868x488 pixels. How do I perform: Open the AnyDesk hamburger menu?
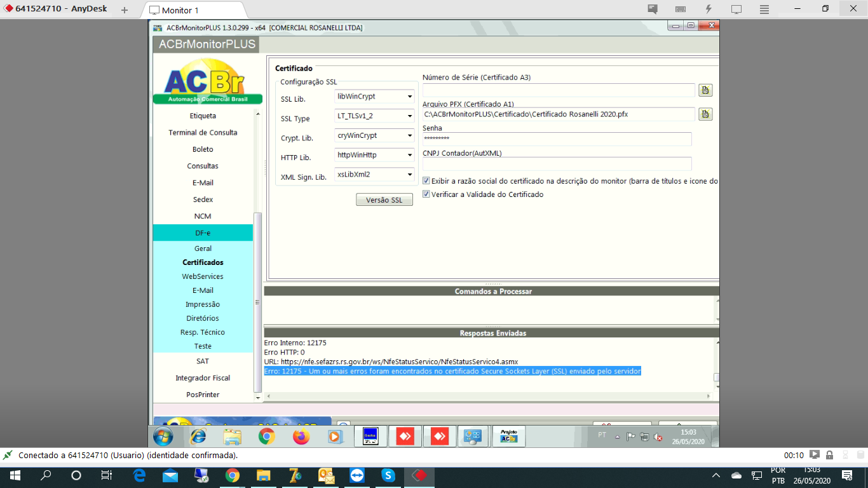764,10
